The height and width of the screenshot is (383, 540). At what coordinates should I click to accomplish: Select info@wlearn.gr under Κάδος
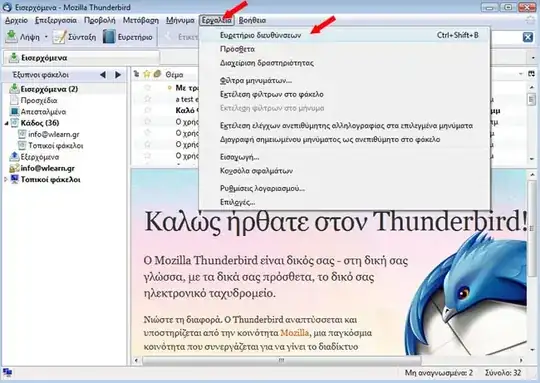54,134
